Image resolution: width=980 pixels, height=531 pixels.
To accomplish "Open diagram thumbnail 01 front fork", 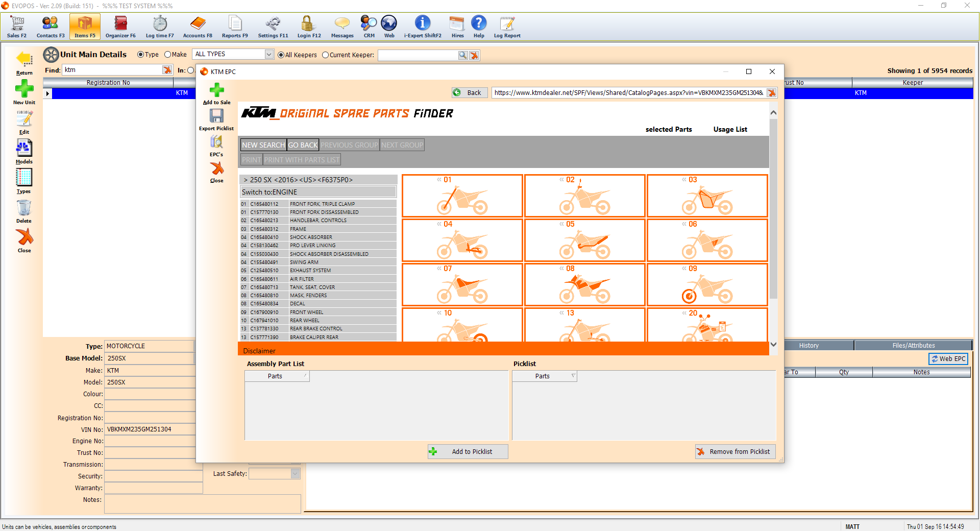I will 462,196.
